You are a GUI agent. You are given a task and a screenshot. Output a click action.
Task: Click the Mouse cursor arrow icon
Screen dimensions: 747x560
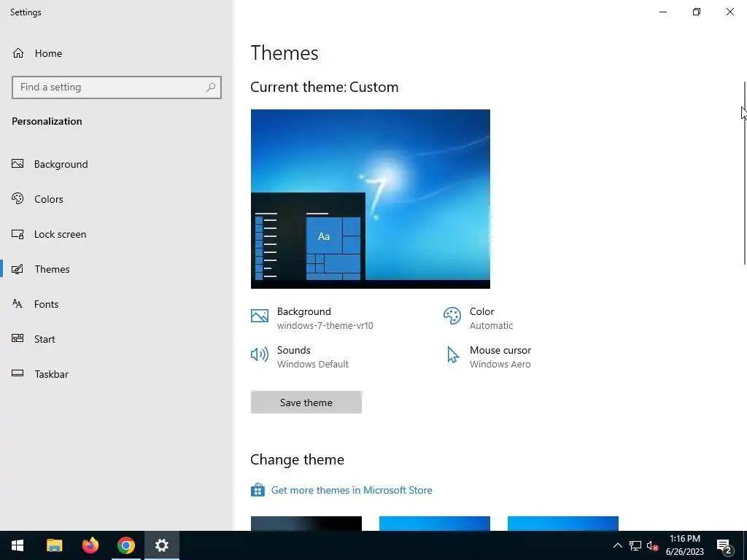(452, 355)
